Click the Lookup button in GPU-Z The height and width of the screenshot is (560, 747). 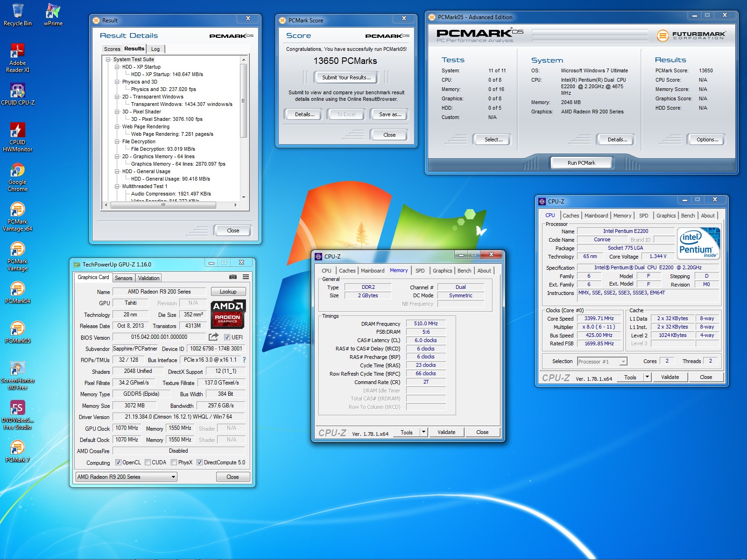click(x=228, y=292)
